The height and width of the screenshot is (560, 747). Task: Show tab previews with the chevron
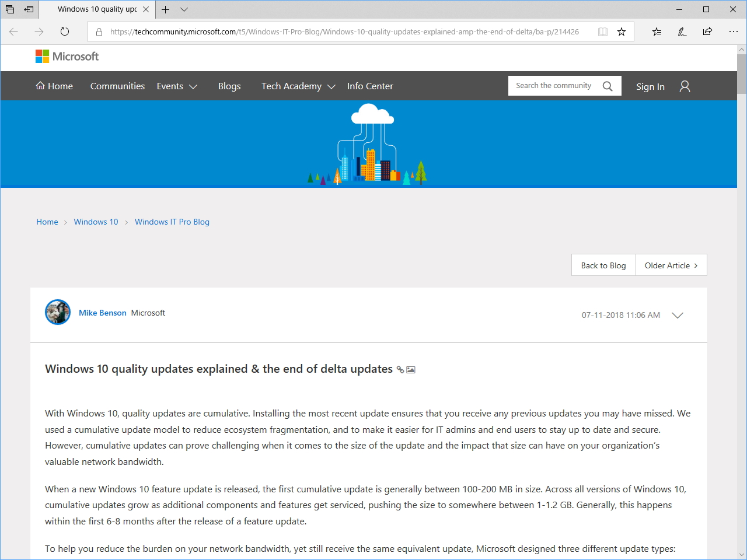pyautogui.click(x=184, y=9)
